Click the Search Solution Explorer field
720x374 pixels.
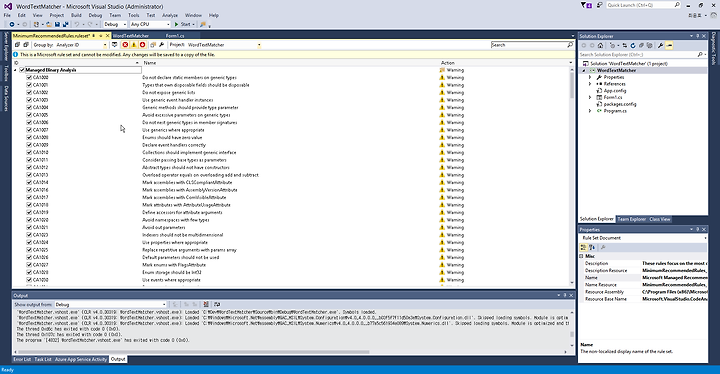coord(642,55)
